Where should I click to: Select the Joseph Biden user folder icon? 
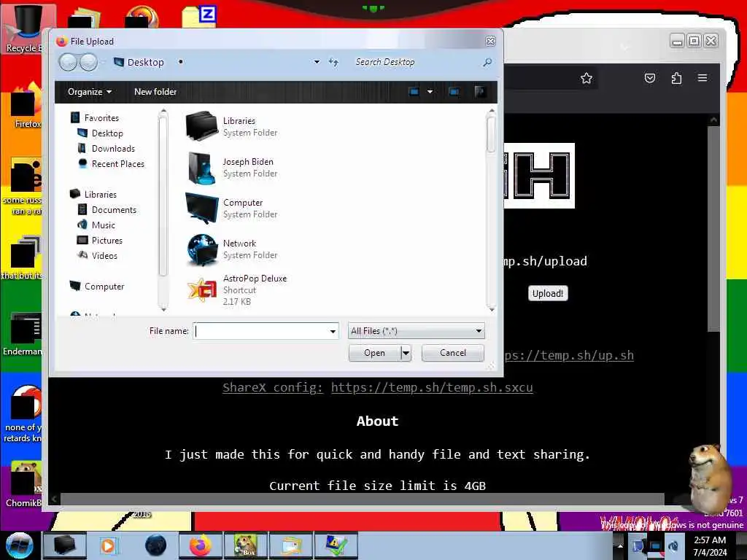point(201,168)
